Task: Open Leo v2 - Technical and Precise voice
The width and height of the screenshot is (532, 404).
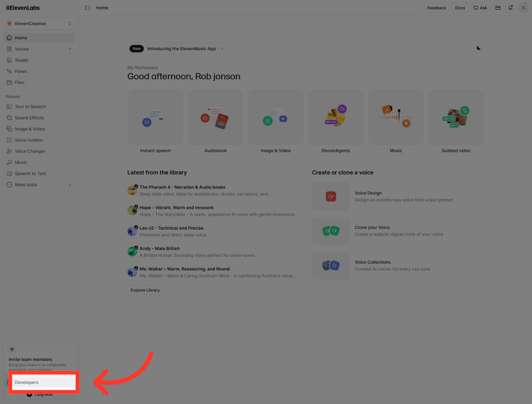Action: click(x=213, y=232)
